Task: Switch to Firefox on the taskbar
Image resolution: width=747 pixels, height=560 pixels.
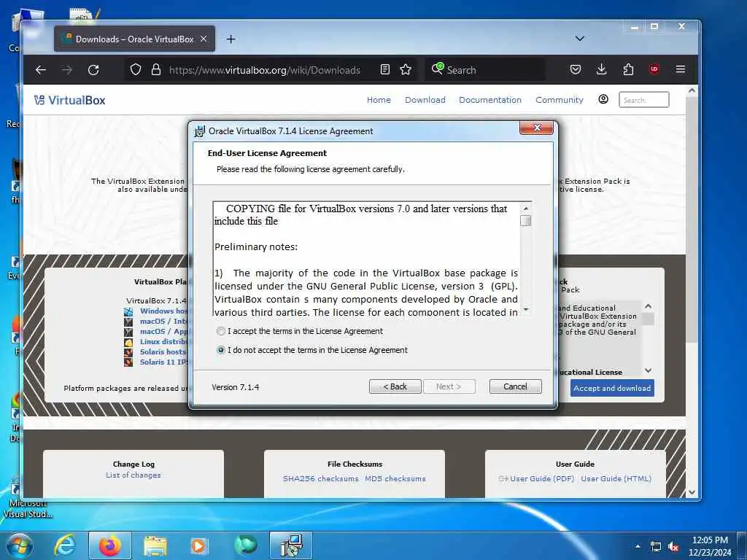Action: pyautogui.click(x=110, y=545)
